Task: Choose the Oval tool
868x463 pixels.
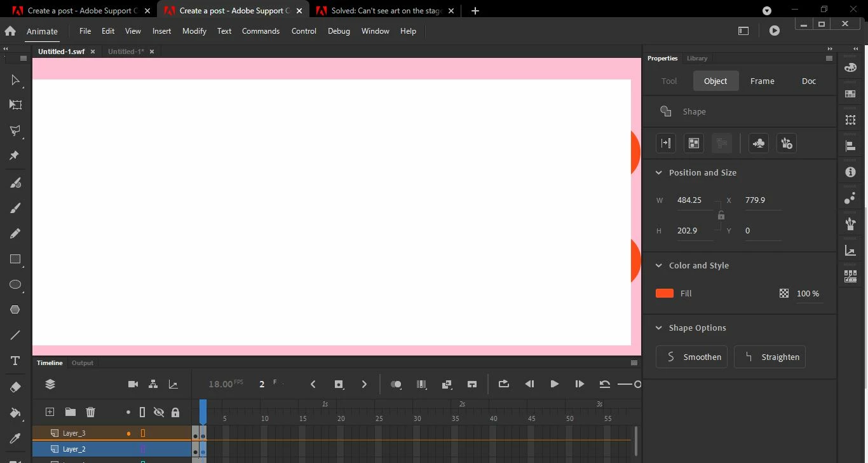Action: click(x=16, y=284)
